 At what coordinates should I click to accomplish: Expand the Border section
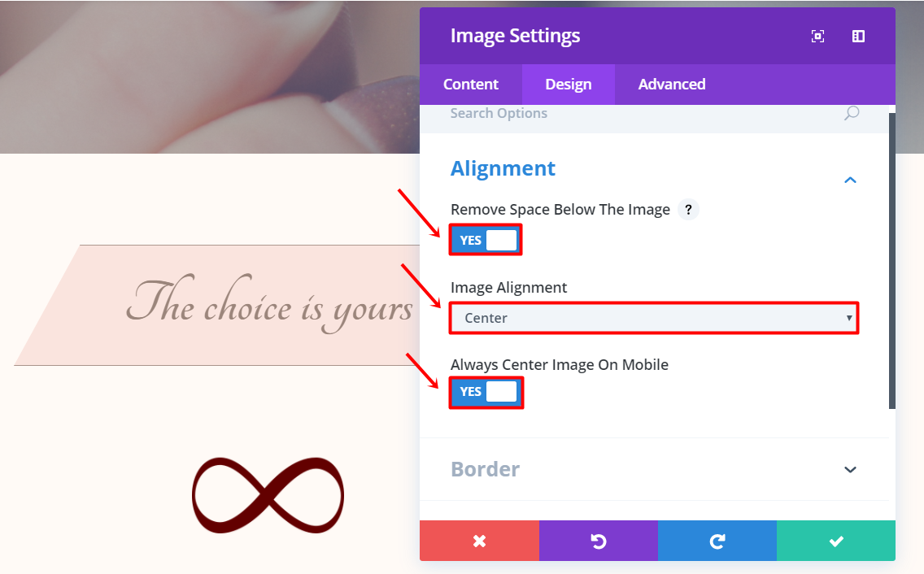pyautogui.click(x=850, y=469)
